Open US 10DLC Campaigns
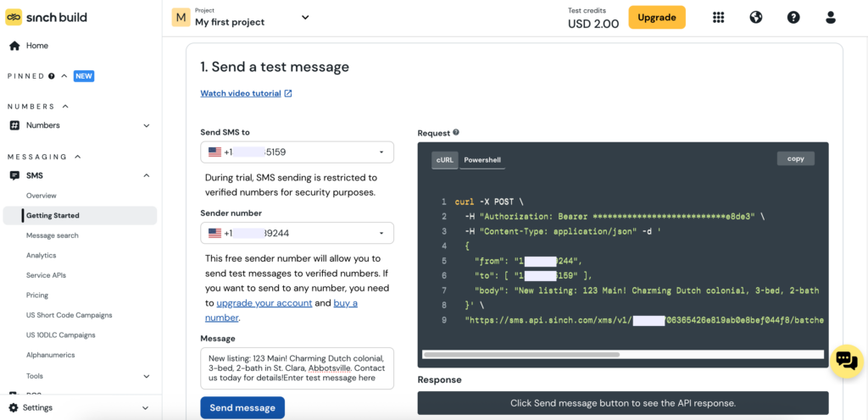868x420 pixels. click(61, 334)
